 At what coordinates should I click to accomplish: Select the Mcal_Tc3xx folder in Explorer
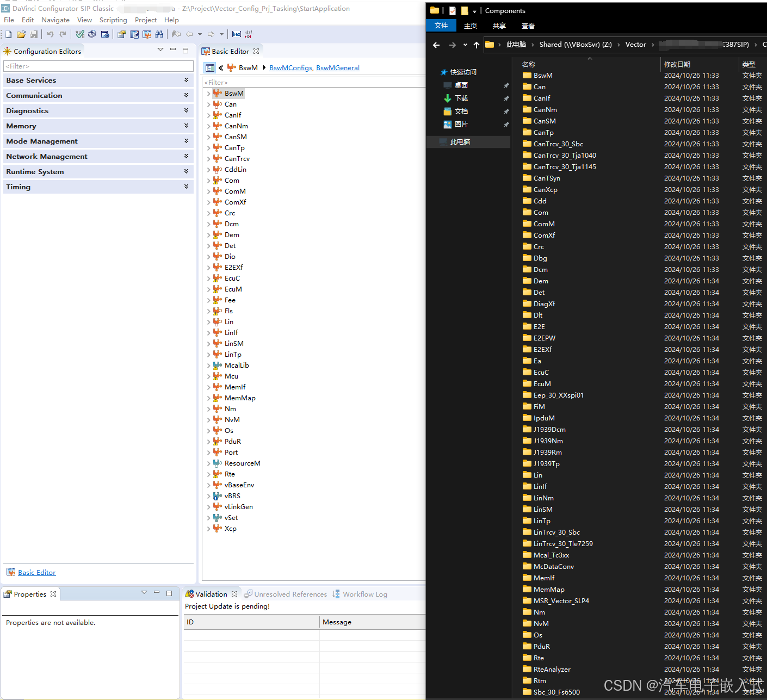coord(551,555)
